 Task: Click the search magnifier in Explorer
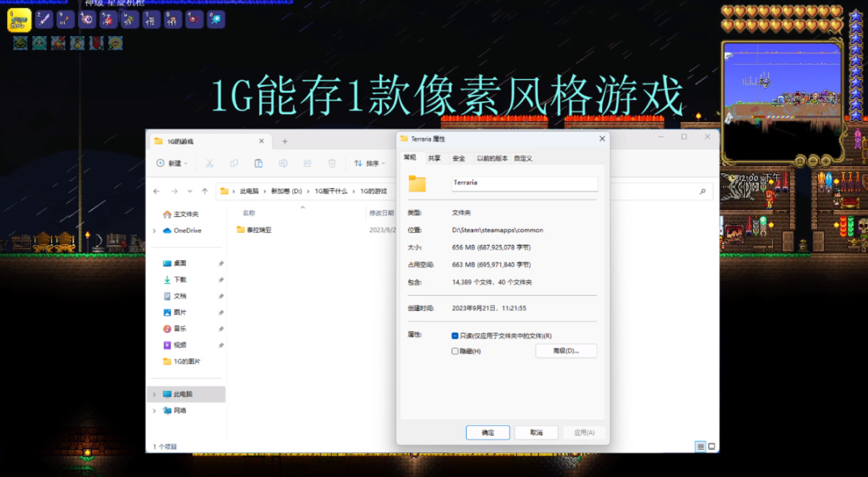pyautogui.click(x=703, y=191)
